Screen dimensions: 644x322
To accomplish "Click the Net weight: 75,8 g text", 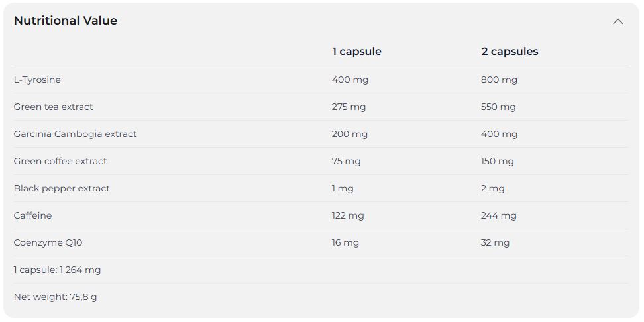I will (x=56, y=297).
